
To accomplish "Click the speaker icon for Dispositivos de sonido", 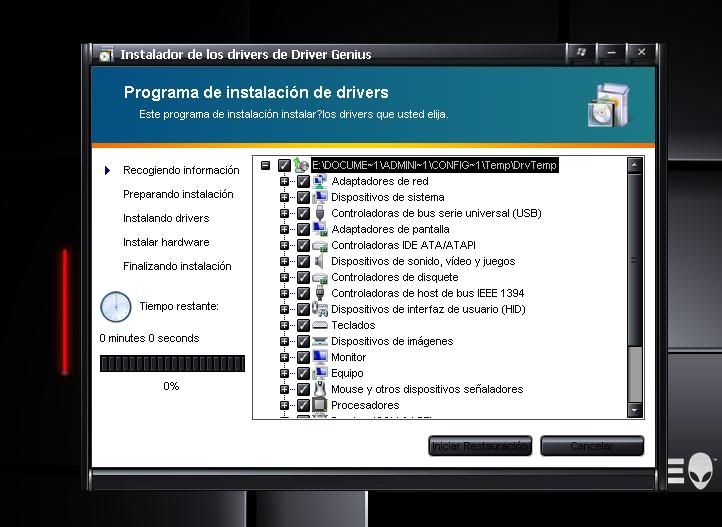I will click(x=320, y=261).
